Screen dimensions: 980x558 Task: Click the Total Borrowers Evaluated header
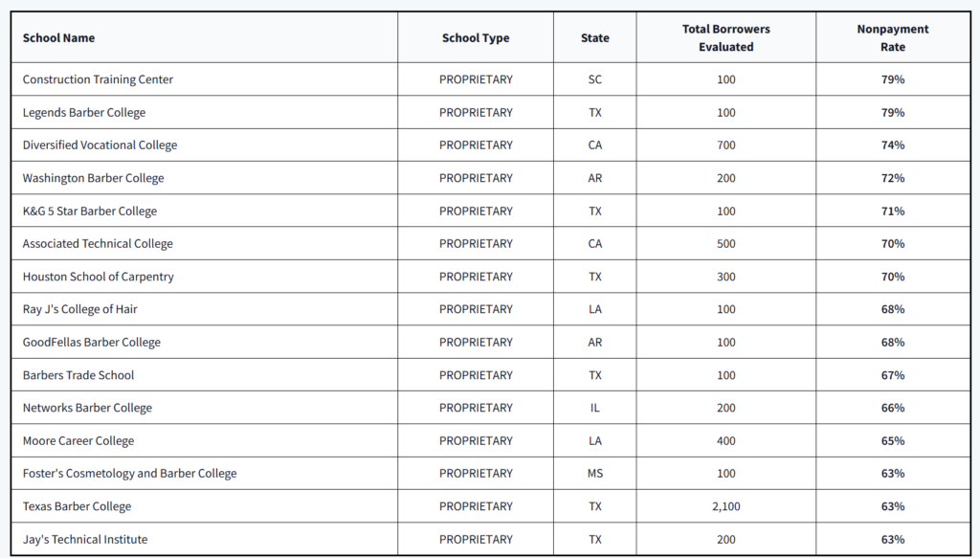[726, 37]
